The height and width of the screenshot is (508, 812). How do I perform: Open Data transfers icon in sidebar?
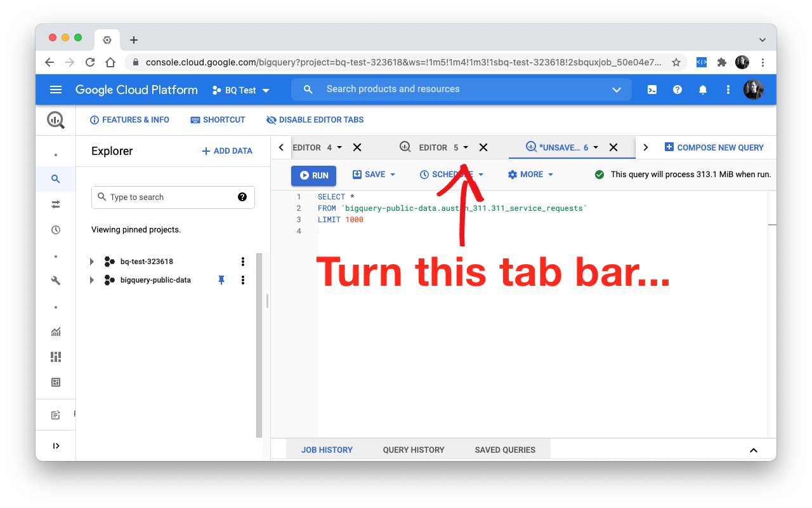click(x=56, y=204)
